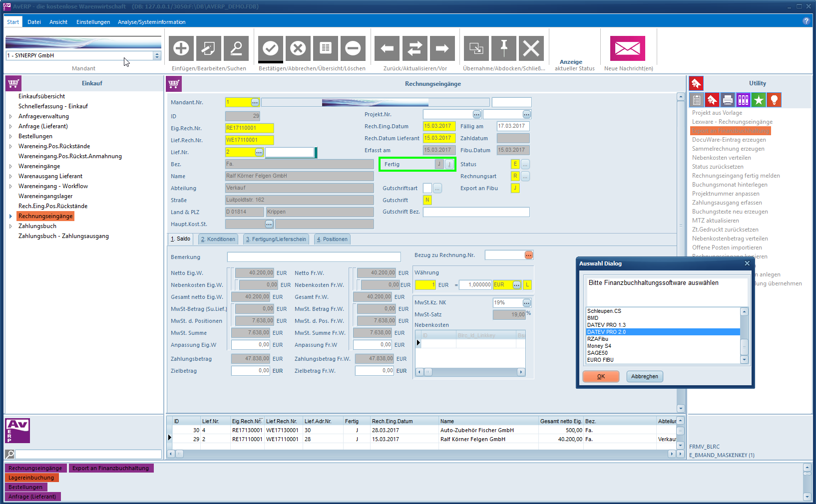Click the Einfügen plus icon in toolbar
Image resolution: width=816 pixels, height=504 pixels.
(x=181, y=48)
